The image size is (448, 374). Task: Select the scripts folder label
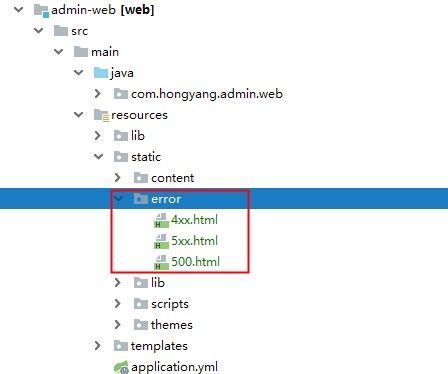click(170, 304)
